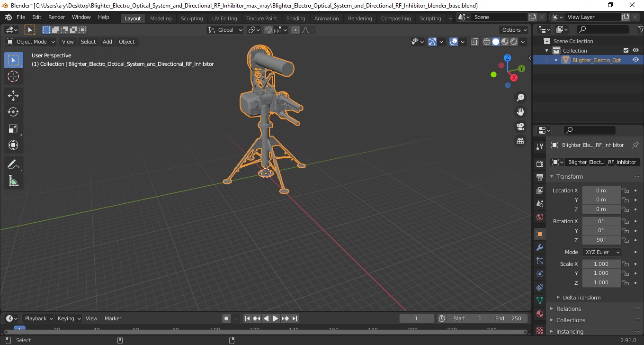644x345 pixels.
Task: Click the Scale X value field
Action: coord(601,264)
